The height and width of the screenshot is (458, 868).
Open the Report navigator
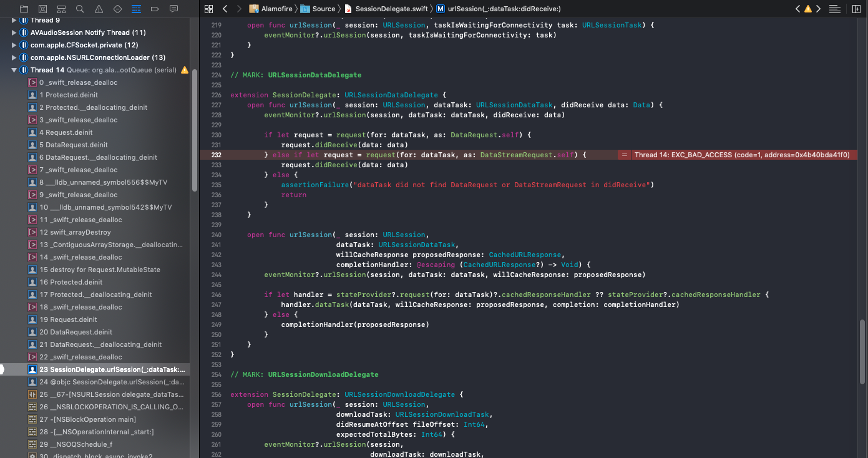point(173,9)
